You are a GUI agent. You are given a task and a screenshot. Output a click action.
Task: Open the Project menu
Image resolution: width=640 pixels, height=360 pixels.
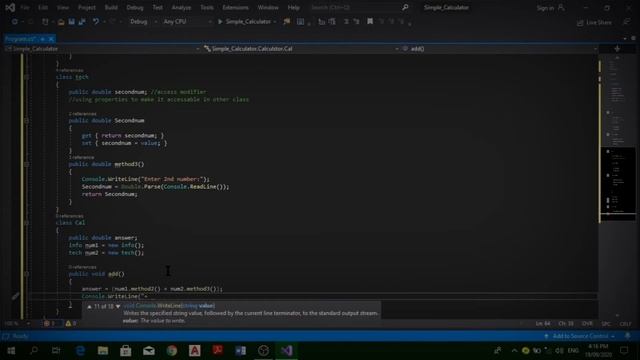[87, 7]
